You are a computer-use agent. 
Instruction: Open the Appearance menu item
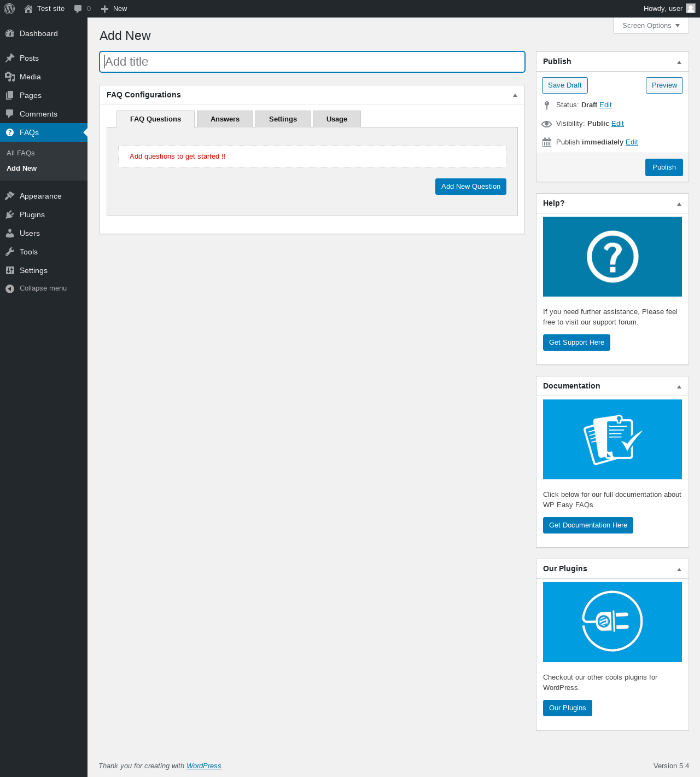coord(44,196)
